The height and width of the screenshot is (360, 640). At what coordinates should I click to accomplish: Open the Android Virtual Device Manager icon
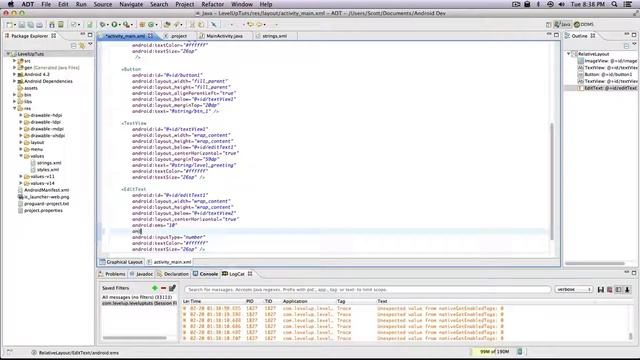(x=60, y=25)
